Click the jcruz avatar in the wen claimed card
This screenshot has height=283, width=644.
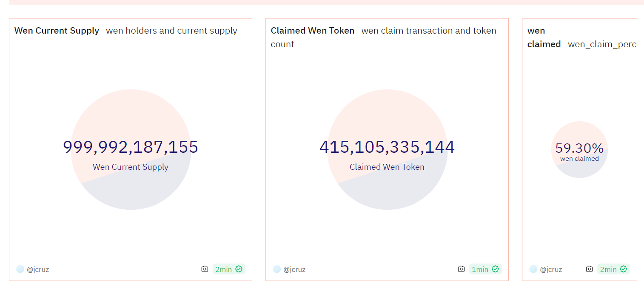point(533,269)
